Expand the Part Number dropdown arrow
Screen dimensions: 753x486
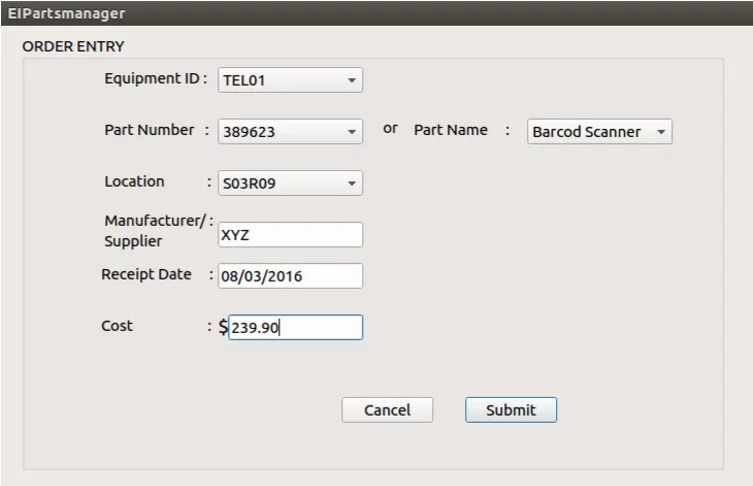[x=352, y=132]
